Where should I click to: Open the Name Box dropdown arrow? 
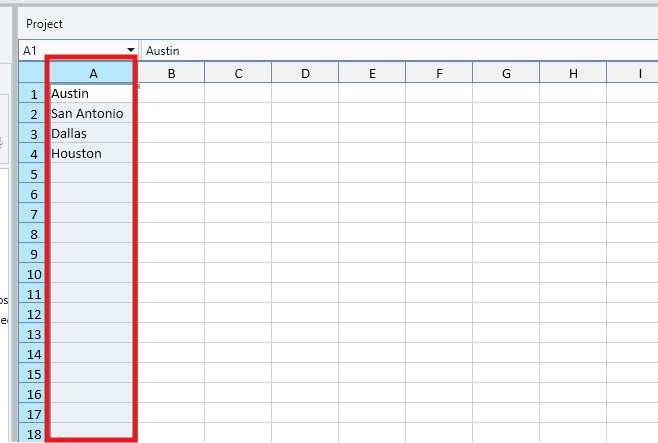click(x=131, y=50)
